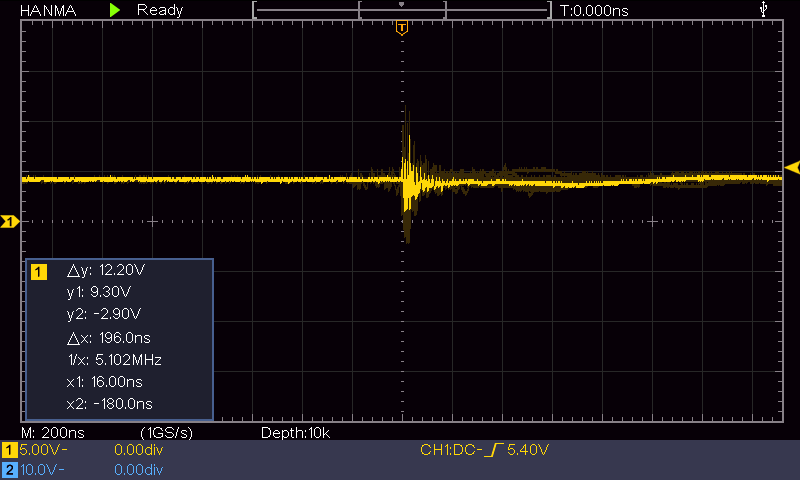This screenshot has width=800, height=480.
Task: Click the USB connection icon
Action: [765, 10]
